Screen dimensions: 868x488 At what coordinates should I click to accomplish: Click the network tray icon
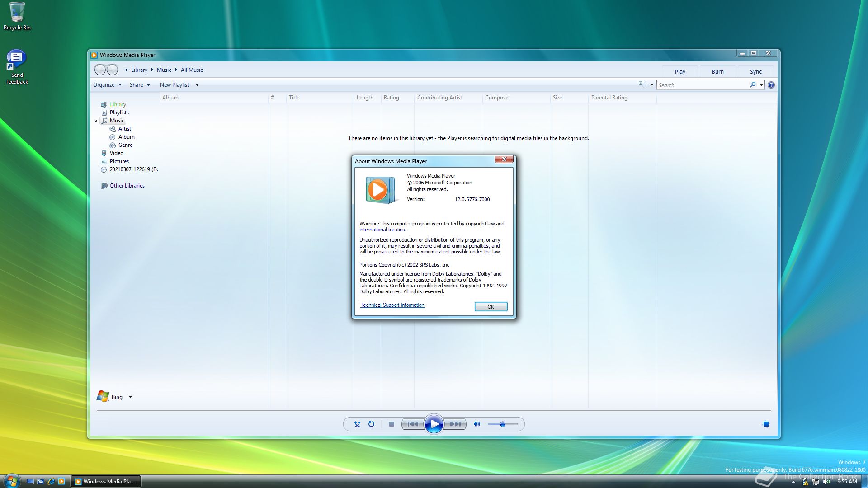[816, 482]
